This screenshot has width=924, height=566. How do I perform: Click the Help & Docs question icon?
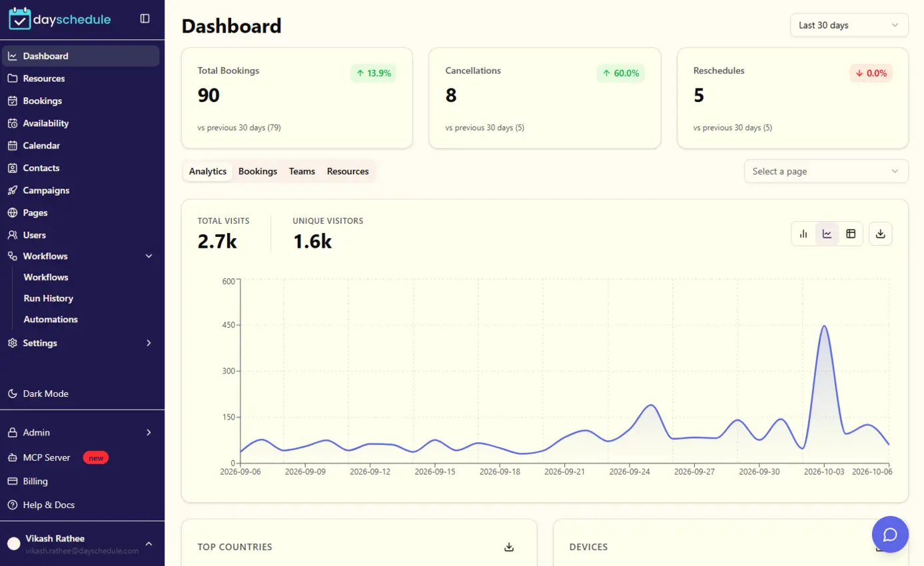click(12, 505)
